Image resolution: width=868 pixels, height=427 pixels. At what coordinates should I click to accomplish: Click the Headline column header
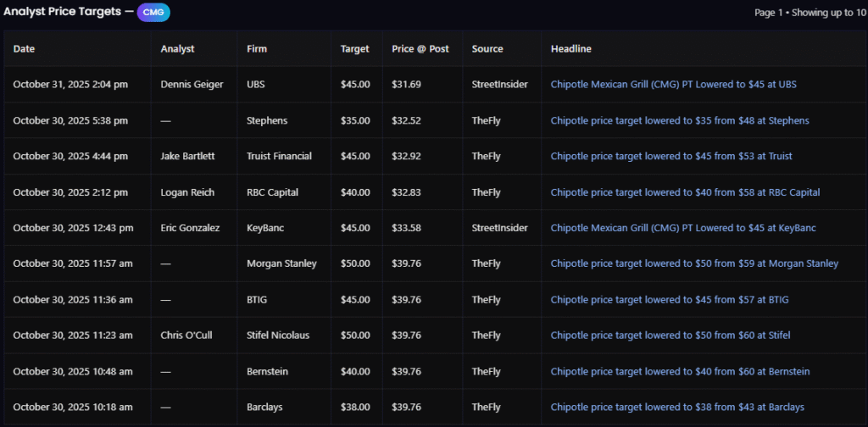[x=571, y=49]
